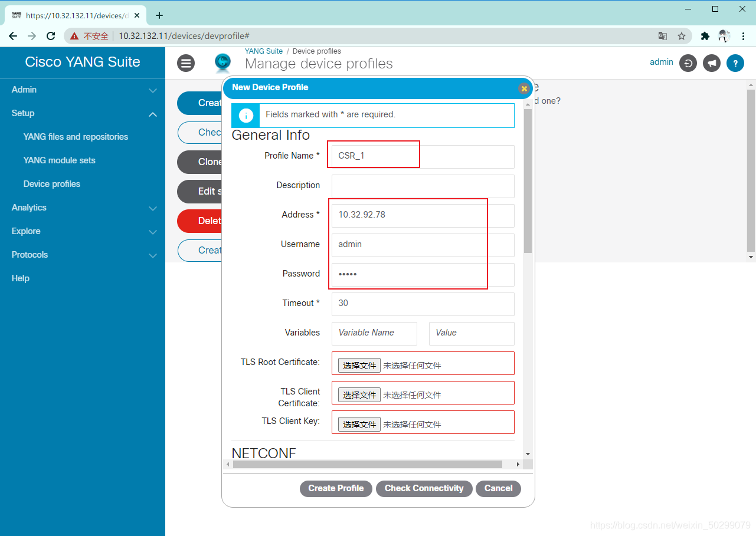
Task: Collapse the Setup sidebar section
Action: click(x=83, y=113)
